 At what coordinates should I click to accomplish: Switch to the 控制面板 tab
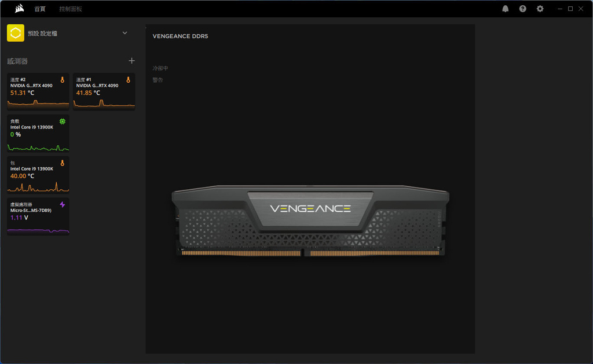pos(70,9)
